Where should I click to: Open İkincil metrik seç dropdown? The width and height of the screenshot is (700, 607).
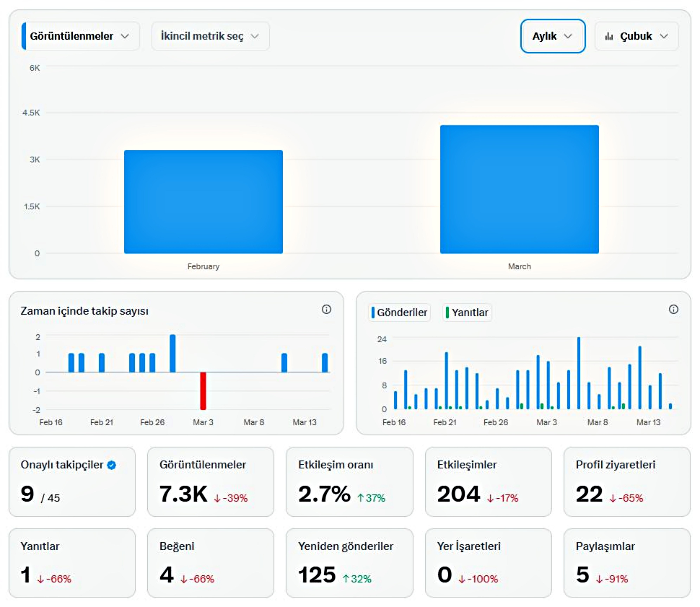(210, 36)
